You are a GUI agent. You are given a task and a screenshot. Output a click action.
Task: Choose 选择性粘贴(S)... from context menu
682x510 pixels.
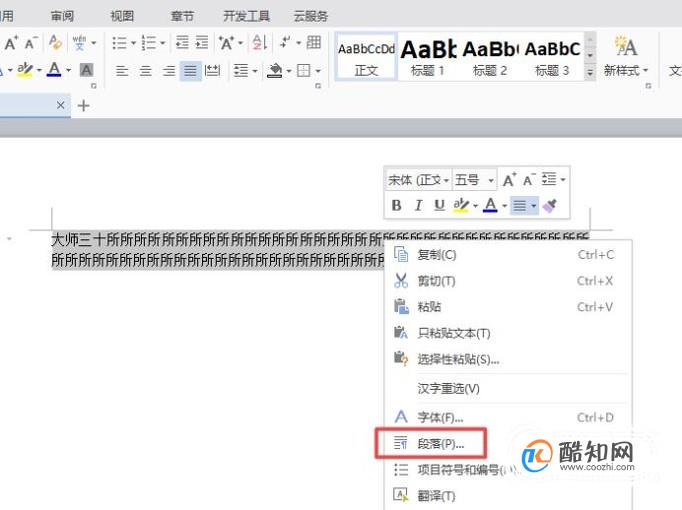pyautogui.click(x=508, y=359)
